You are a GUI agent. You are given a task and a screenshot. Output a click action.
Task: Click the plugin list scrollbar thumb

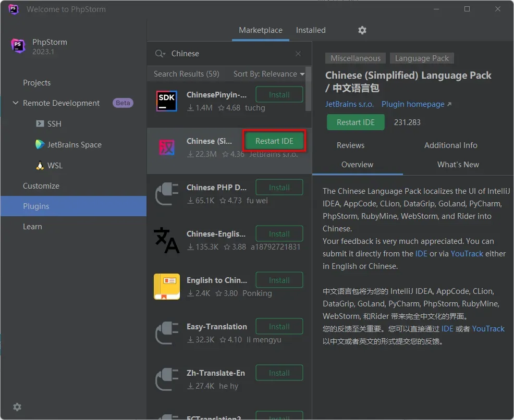[x=308, y=89]
